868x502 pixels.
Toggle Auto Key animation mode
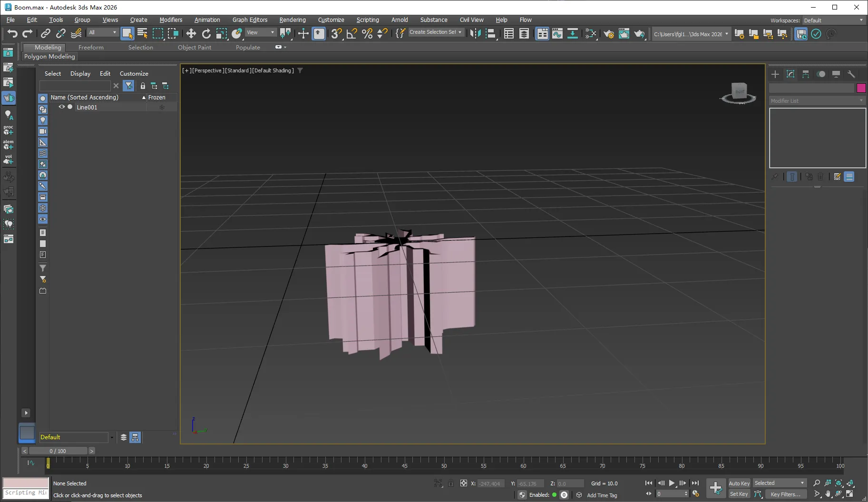pos(739,483)
